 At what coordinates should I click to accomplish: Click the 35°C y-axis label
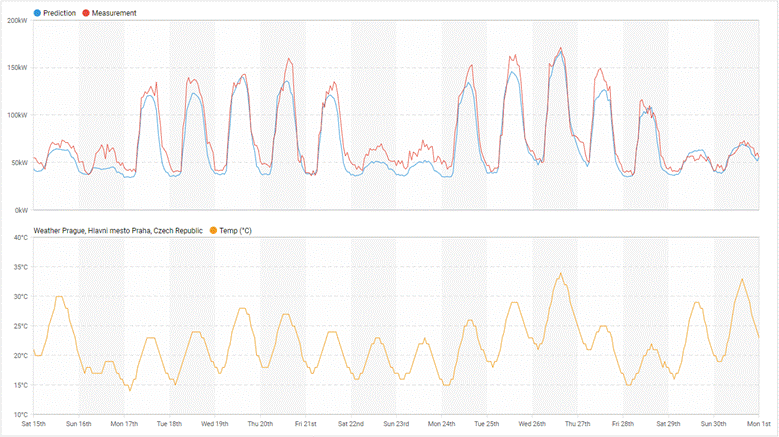click(x=21, y=267)
